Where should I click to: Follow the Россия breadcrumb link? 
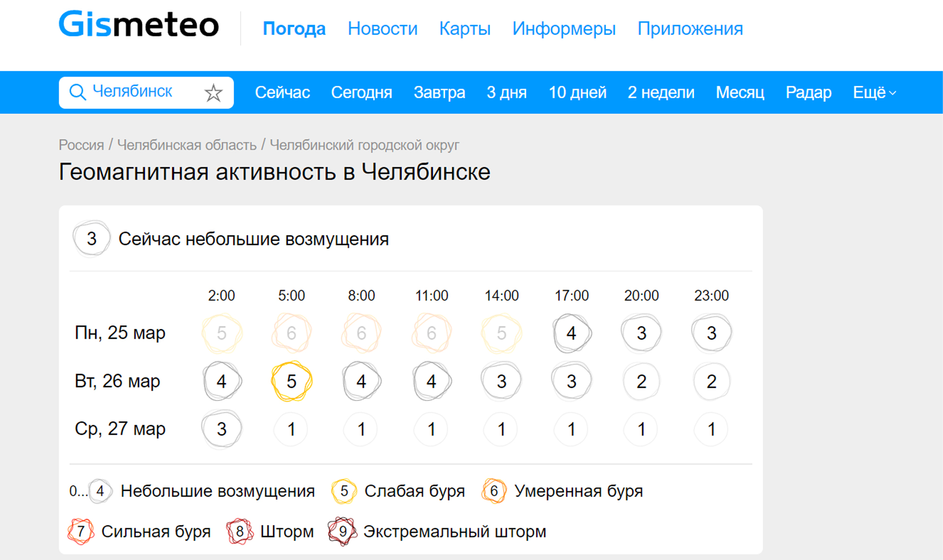(81, 145)
